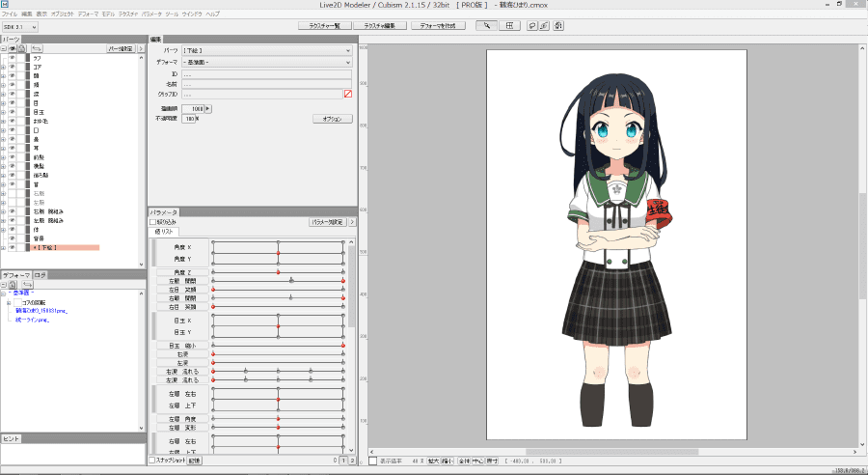Switch to the ログ tab
Image resolution: width=868 pixels, height=475 pixels.
(40, 275)
